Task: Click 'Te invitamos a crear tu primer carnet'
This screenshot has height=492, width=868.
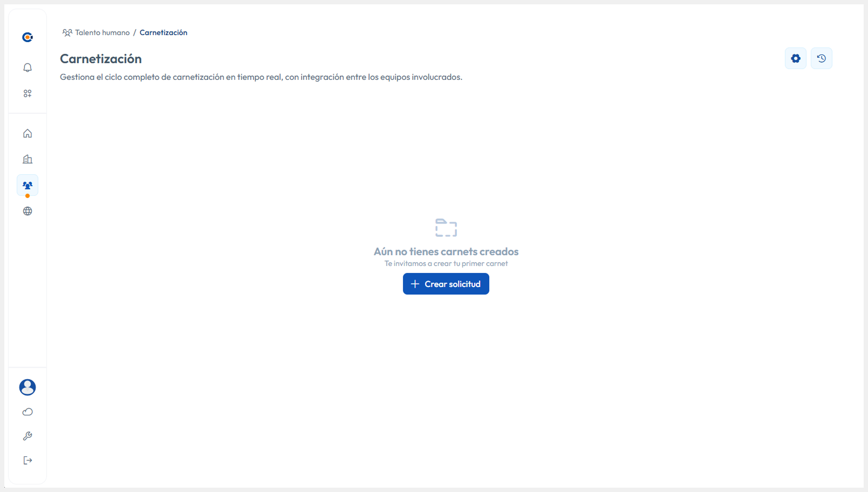Action: [x=446, y=264]
